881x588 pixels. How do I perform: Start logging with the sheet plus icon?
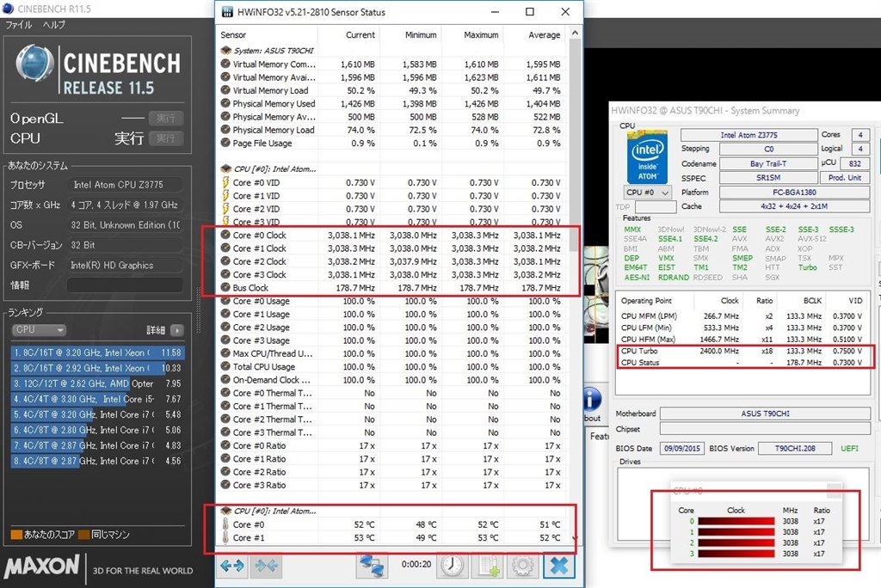[x=488, y=566]
